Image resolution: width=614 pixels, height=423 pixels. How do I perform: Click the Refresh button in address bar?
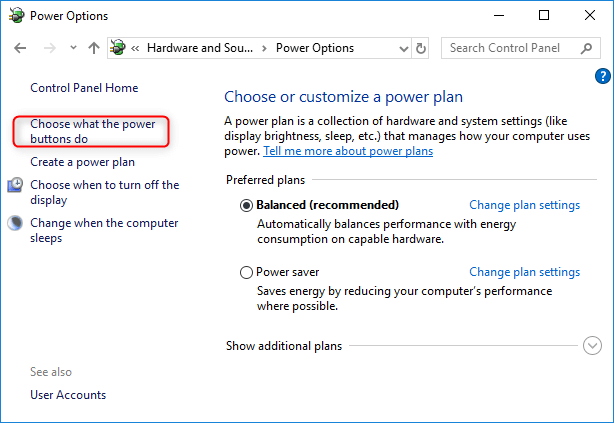421,48
